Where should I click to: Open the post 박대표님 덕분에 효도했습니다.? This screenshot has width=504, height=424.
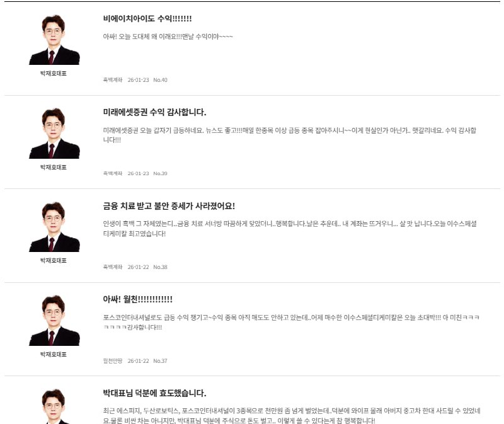(x=154, y=393)
